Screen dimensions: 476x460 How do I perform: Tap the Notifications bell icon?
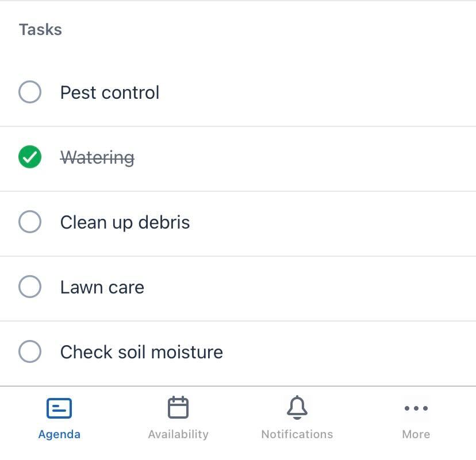[297, 408]
